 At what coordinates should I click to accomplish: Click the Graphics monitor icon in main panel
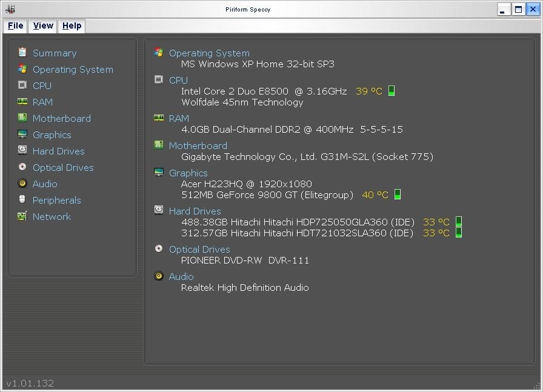[x=159, y=172]
